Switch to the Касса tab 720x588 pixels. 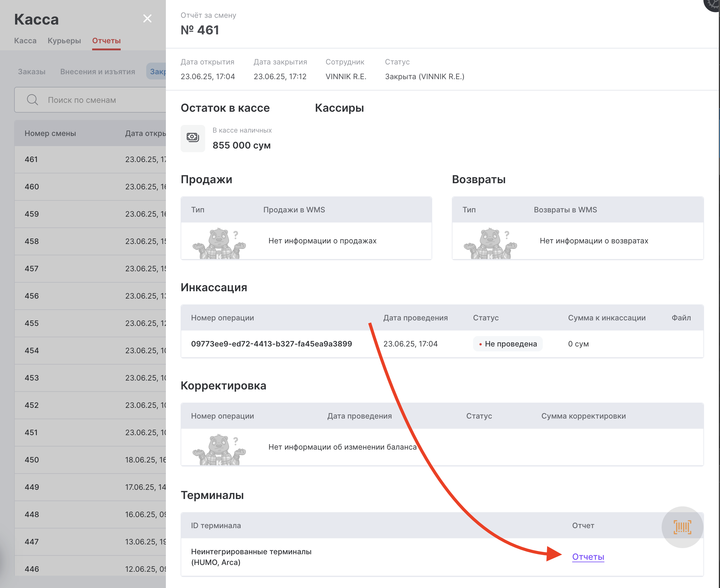25,41
